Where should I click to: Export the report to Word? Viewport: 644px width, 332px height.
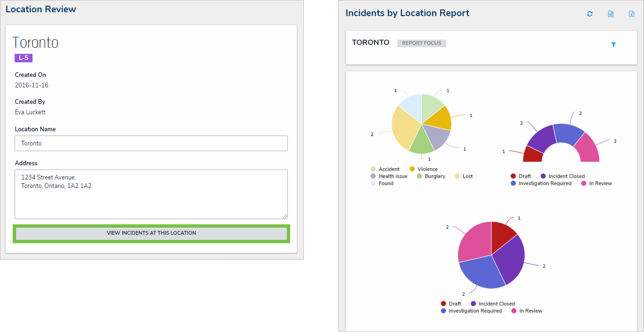[x=611, y=14]
